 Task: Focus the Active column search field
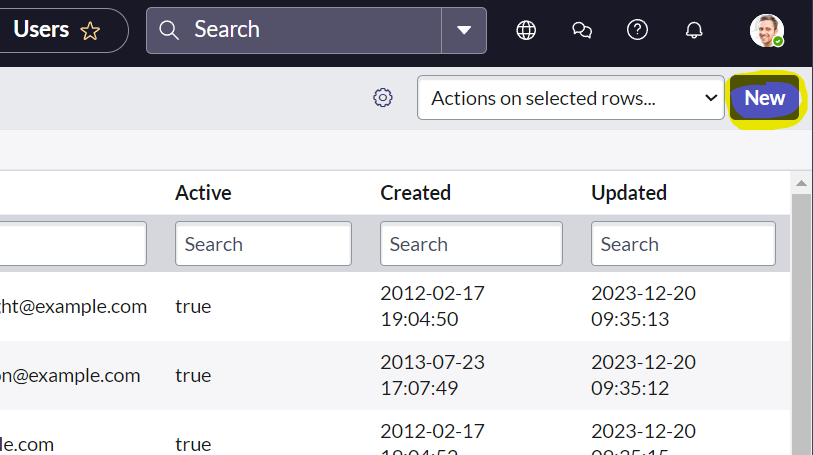[263, 244]
